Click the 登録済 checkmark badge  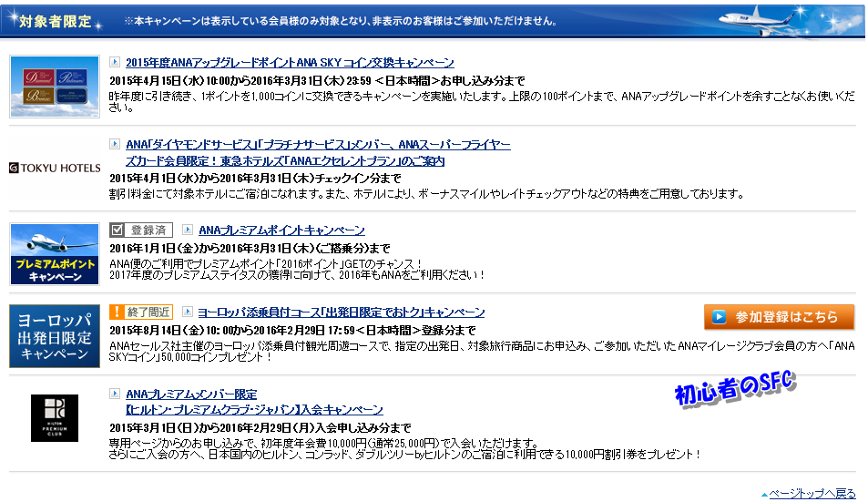click(x=140, y=230)
